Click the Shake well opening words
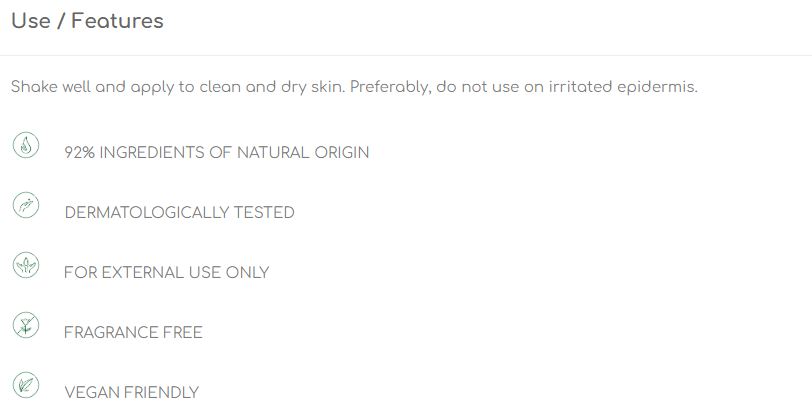This screenshot has height=416, width=812. click(x=34, y=87)
